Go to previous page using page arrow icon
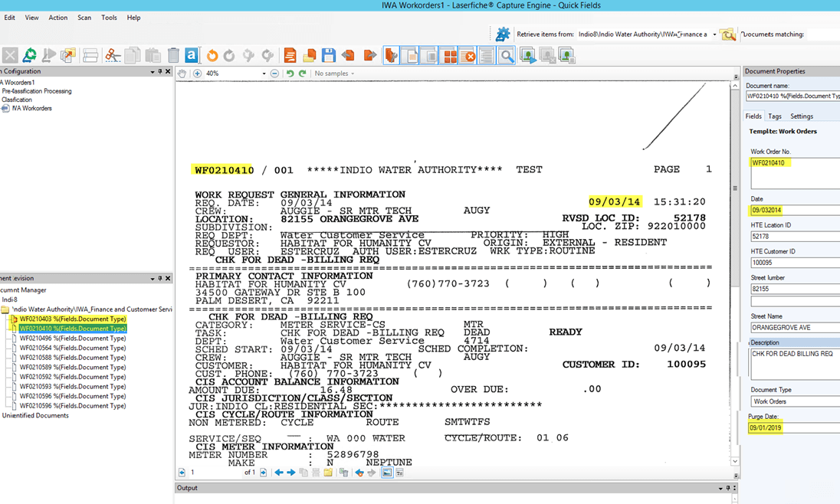The width and height of the screenshot is (840, 504). (x=182, y=473)
